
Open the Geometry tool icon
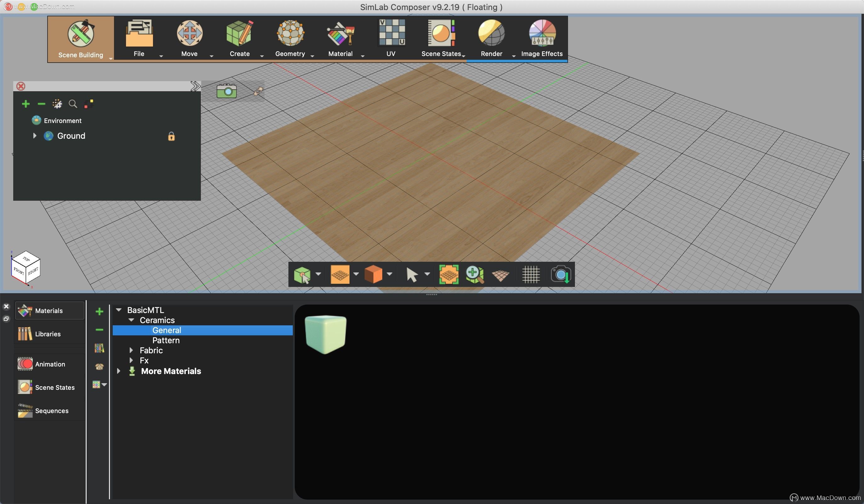(290, 34)
